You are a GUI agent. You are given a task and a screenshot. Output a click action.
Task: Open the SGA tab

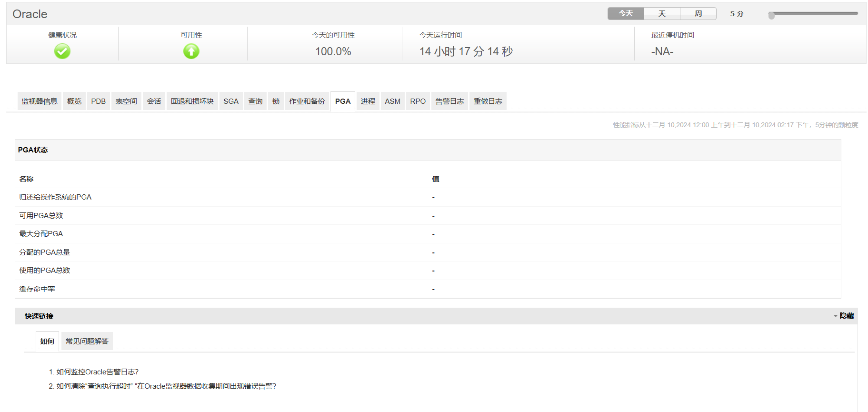pyautogui.click(x=231, y=101)
